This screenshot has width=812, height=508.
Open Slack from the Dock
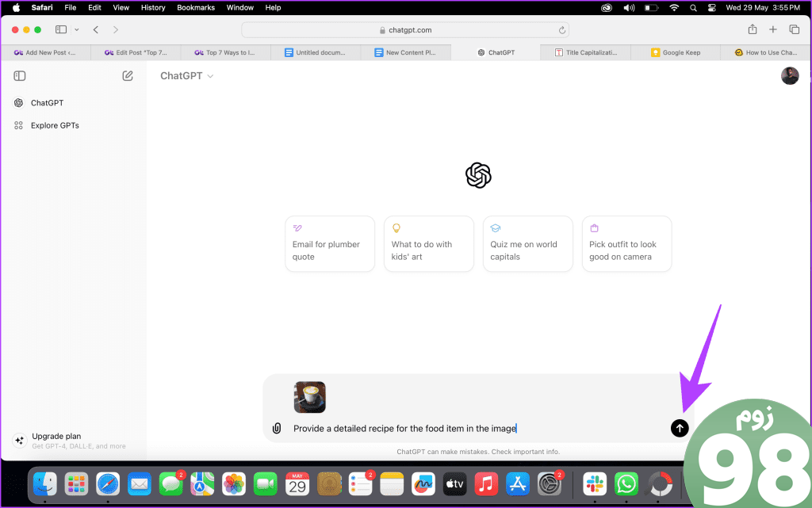click(x=595, y=485)
